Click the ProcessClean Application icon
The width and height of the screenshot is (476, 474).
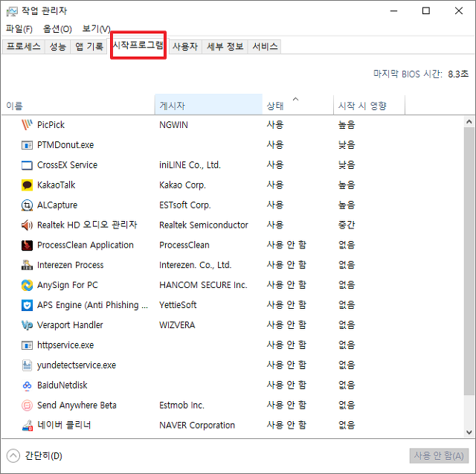click(x=27, y=245)
